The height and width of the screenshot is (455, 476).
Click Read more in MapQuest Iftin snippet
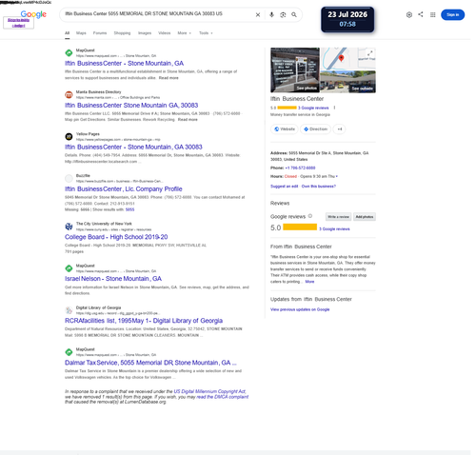pyautogui.click(x=169, y=78)
